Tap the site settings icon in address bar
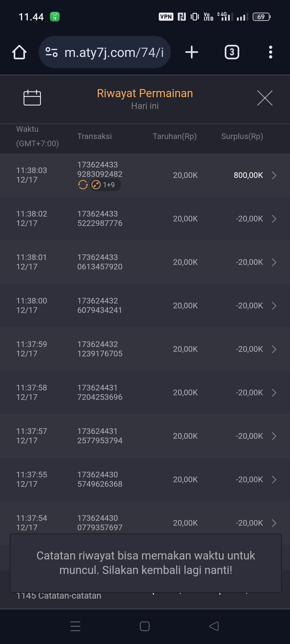This screenshot has height=644, width=290. [51, 52]
